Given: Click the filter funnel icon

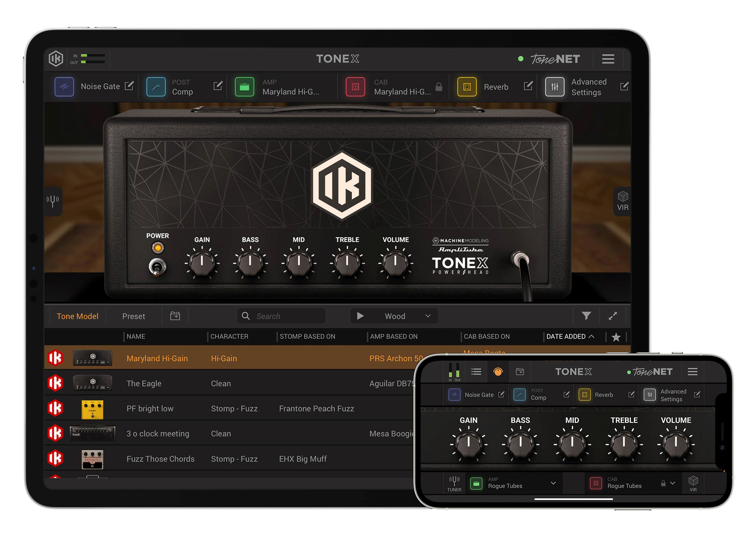Looking at the screenshot, I should 586,316.
